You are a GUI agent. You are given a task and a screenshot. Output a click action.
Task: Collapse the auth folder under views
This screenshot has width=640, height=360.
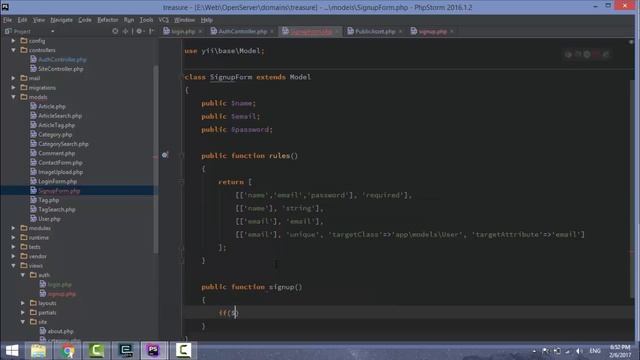click(x=23, y=275)
